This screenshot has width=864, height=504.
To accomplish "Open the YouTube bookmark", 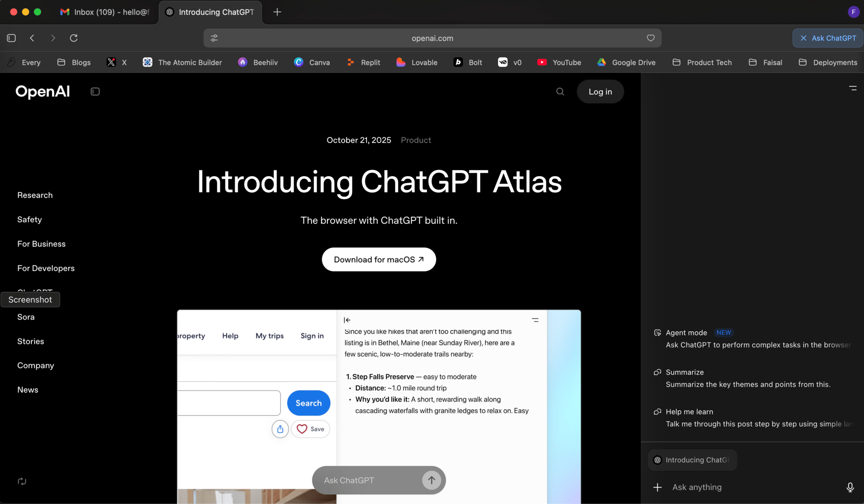I will coord(559,62).
